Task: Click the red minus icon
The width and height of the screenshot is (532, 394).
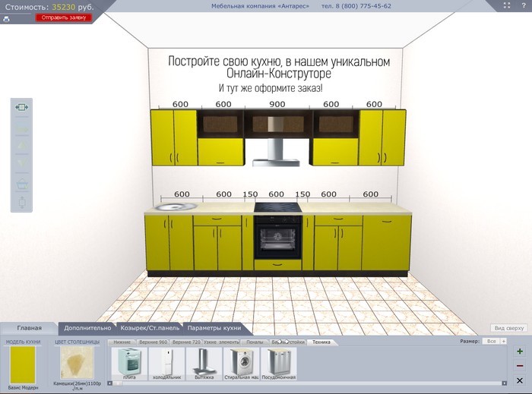Action: [x=519, y=366]
